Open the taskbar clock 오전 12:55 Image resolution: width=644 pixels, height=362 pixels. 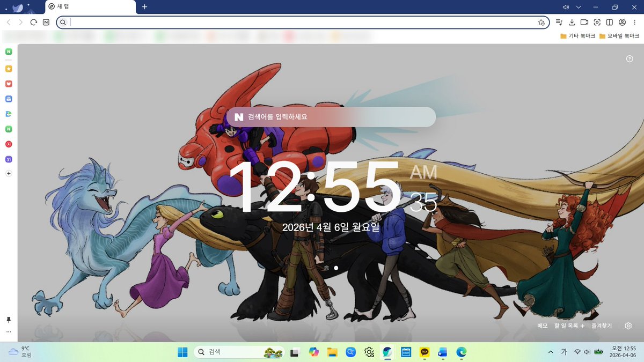[623, 352]
